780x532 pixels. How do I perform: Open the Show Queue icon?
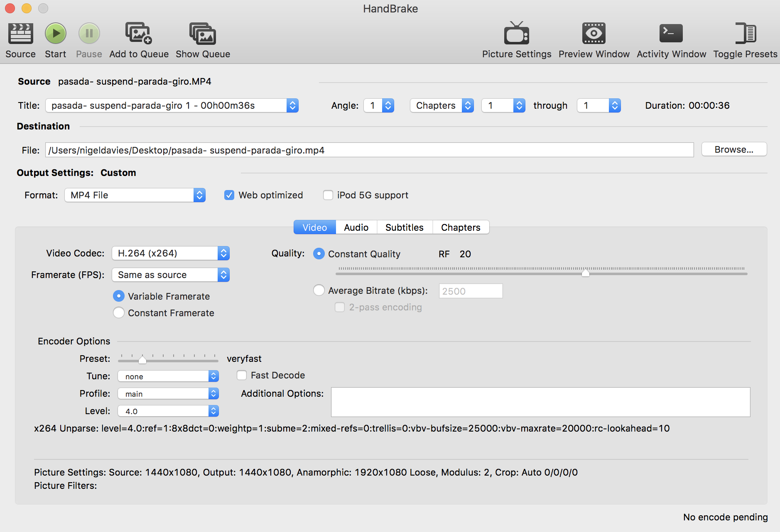pyautogui.click(x=203, y=34)
